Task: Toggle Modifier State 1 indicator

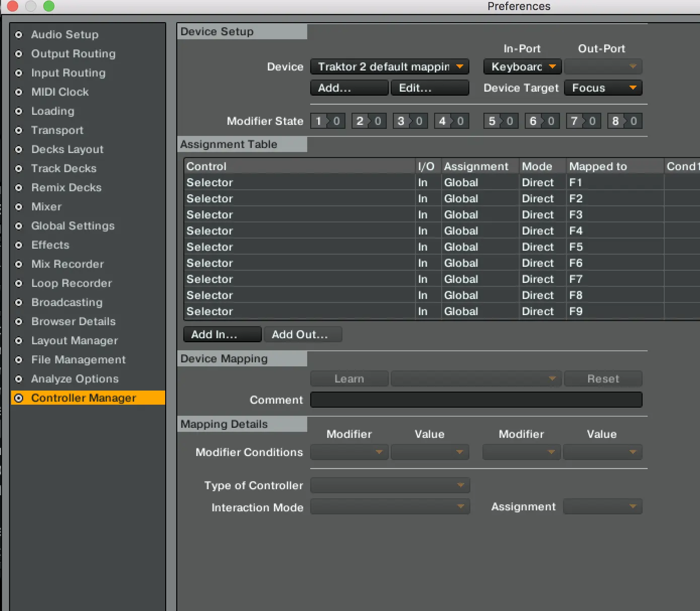Action: [327, 121]
